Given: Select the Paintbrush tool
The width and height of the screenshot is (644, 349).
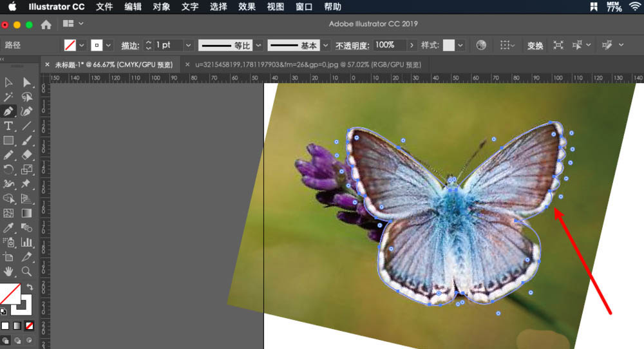Looking at the screenshot, I should click(26, 140).
